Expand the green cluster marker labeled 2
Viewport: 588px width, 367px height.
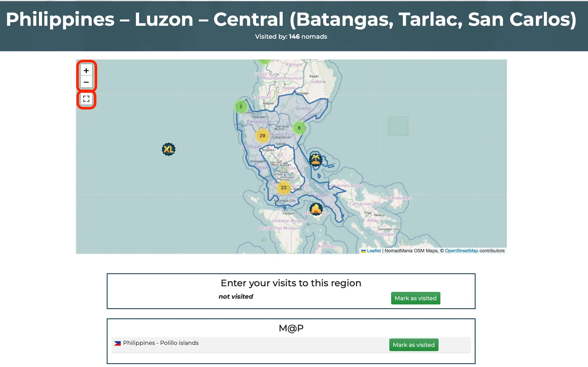pyautogui.click(x=241, y=107)
